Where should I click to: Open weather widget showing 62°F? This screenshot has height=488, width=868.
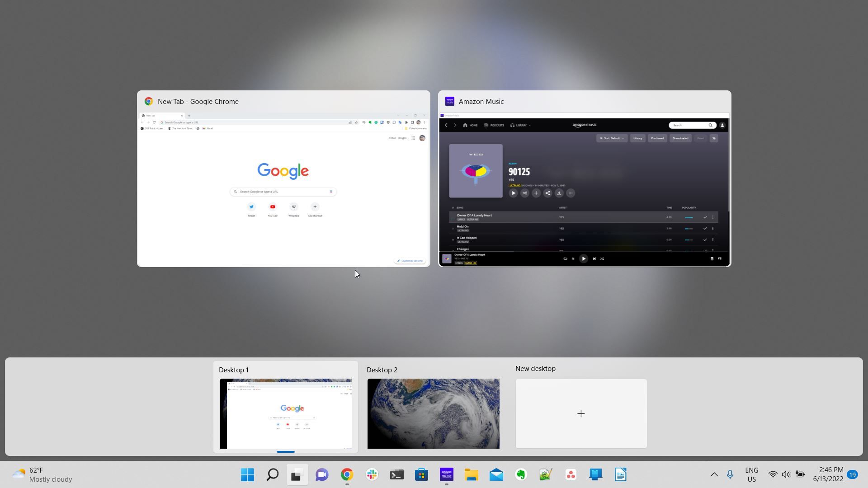43,474
